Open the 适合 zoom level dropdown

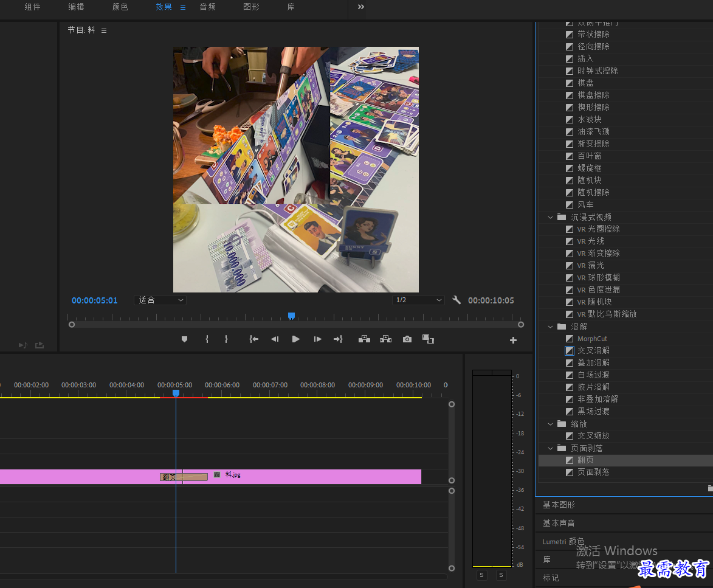point(160,300)
